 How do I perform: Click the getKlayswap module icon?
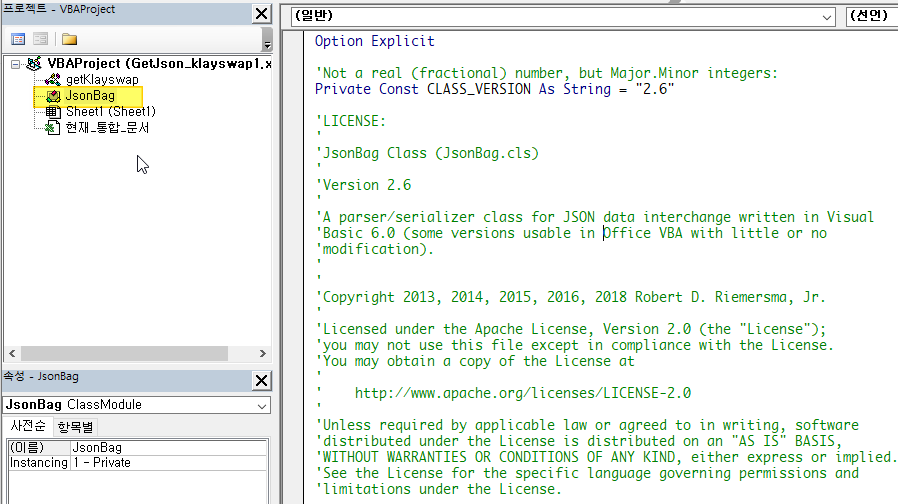(x=53, y=80)
